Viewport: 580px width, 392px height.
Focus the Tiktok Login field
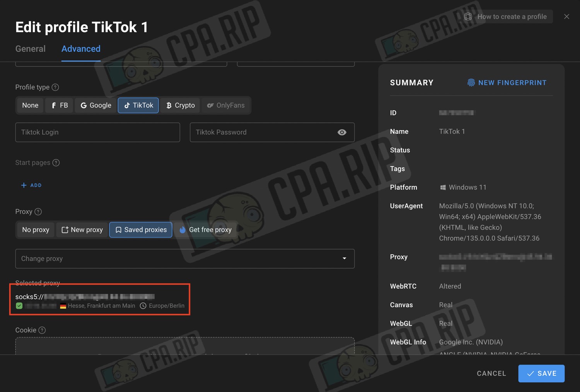click(97, 132)
